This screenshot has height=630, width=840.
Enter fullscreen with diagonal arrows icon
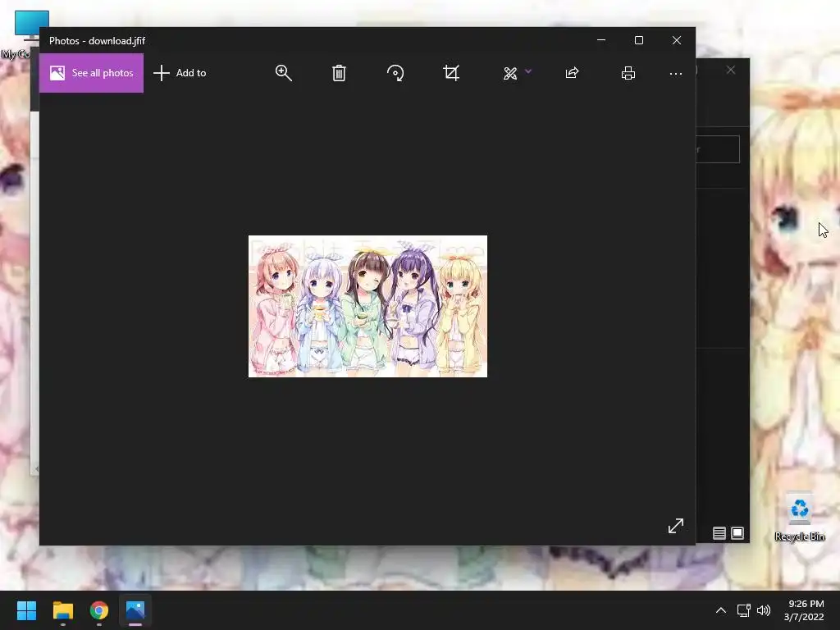676,526
